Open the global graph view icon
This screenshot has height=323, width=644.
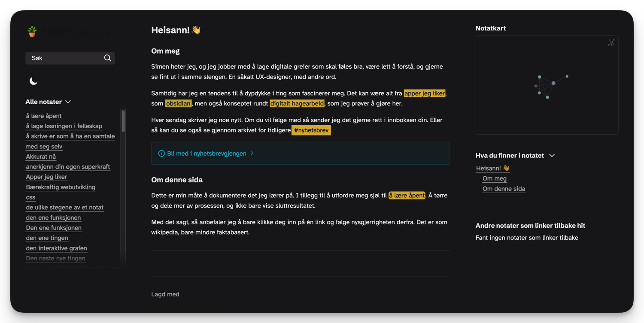point(611,42)
